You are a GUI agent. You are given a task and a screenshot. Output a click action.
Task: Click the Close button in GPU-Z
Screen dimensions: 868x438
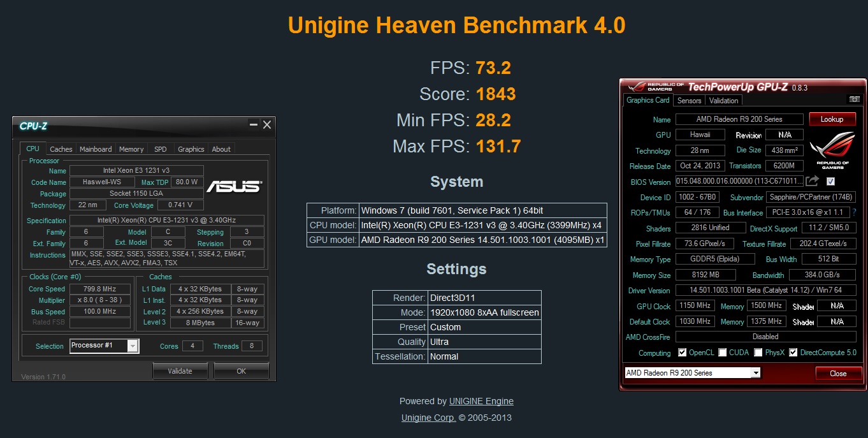(838, 374)
